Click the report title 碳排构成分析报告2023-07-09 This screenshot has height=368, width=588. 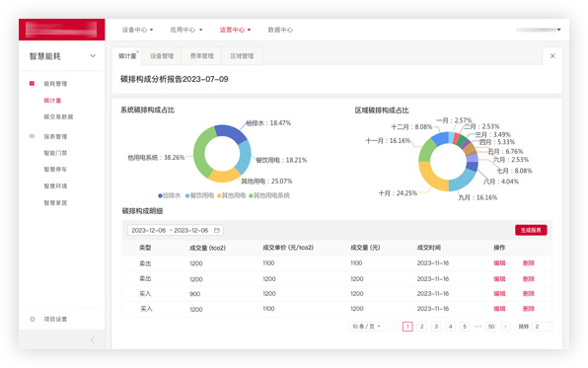(x=174, y=79)
